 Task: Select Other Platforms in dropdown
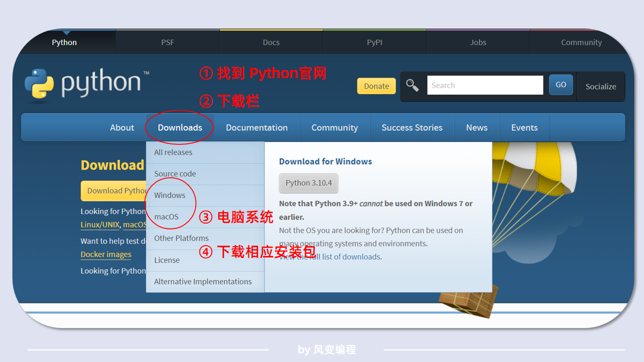pos(205,239)
